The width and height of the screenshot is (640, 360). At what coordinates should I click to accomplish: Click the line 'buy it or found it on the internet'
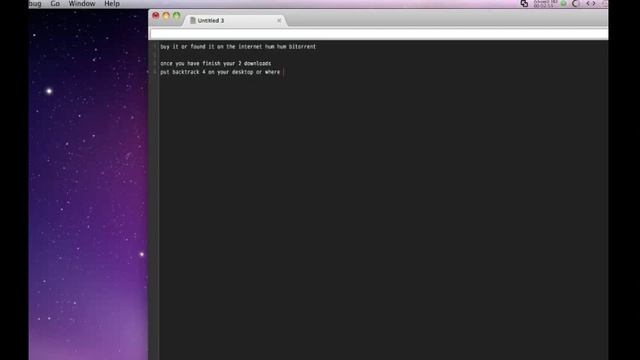(238, 47)
